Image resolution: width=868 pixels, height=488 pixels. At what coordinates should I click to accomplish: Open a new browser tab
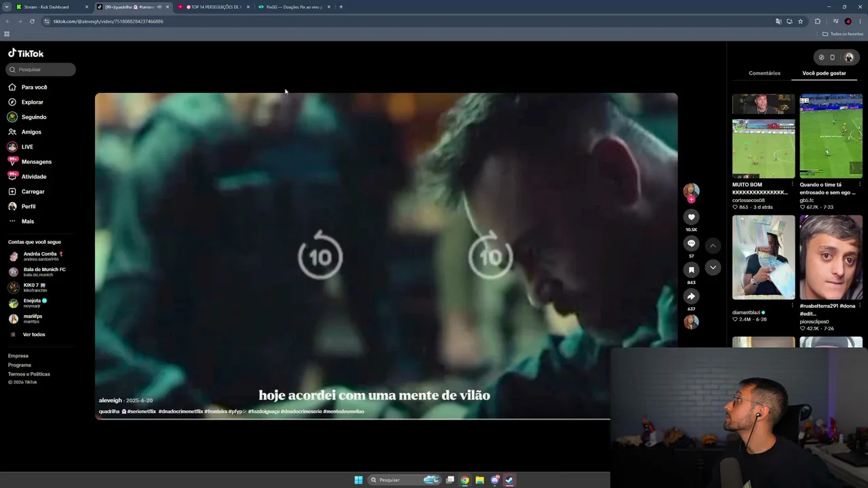point(340,7)
